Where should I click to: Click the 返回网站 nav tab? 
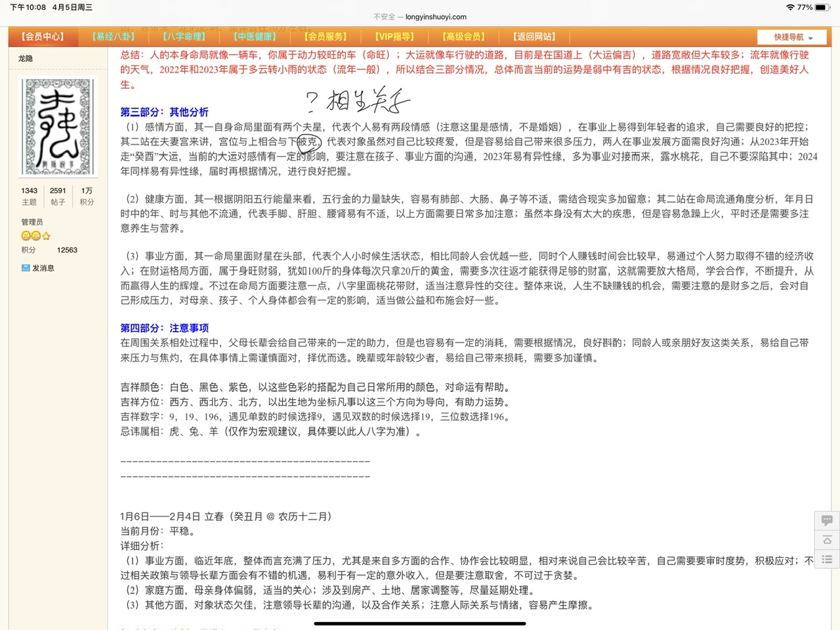(x=534, y=37)
